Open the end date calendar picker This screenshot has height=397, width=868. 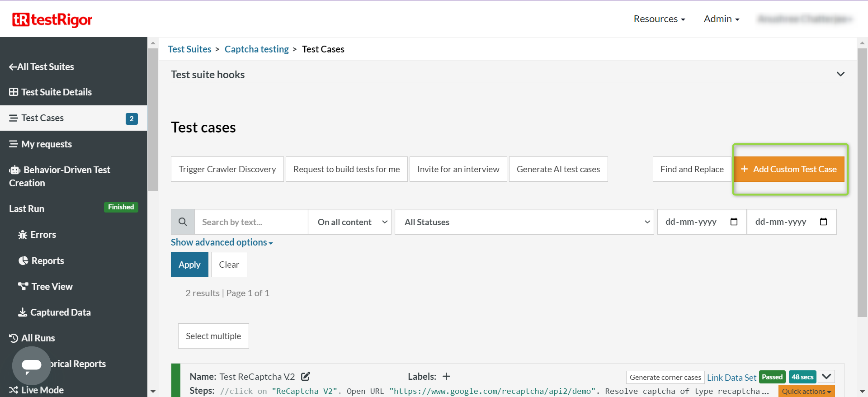(823, 222)
